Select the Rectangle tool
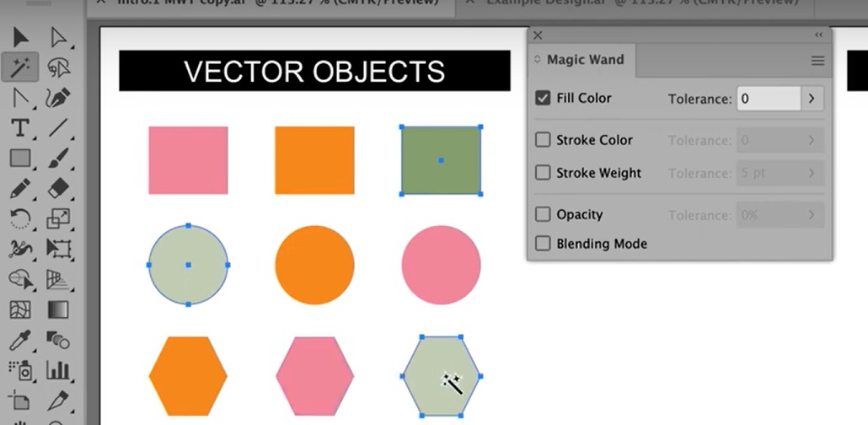Image resolution: width=868 pixels, height=425 pixels. 20,159
